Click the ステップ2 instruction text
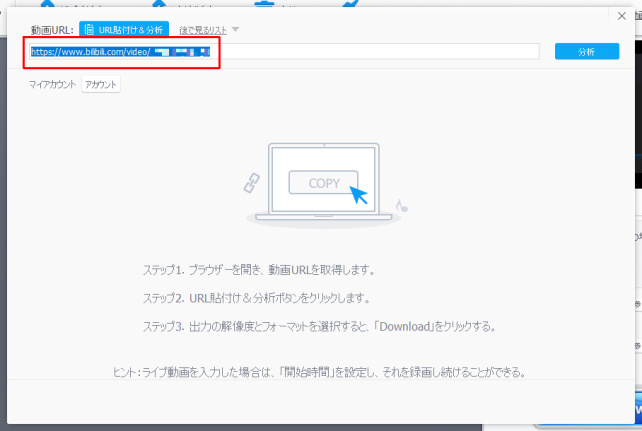The image size is (642, 431). (x=256, y=298)
